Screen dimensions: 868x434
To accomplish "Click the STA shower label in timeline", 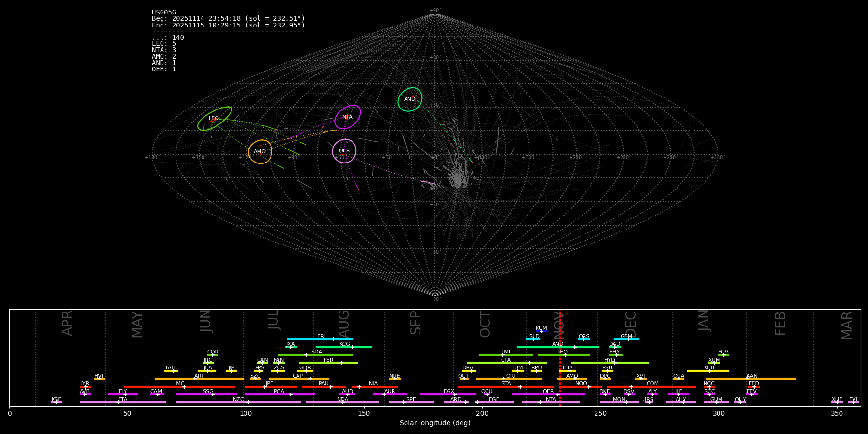I will coord(506,384).
